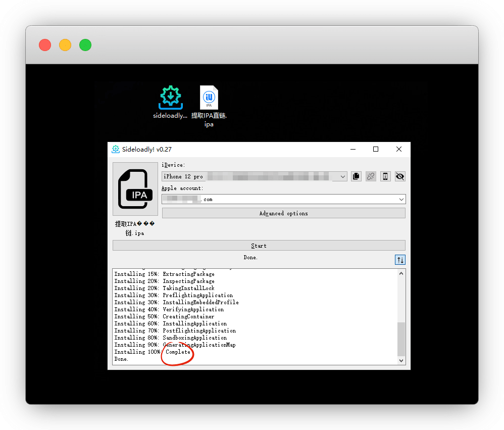This screenshot has width=504, height=430.
Task: Maximize the Sideloadly window
Action: pos(376,149)
